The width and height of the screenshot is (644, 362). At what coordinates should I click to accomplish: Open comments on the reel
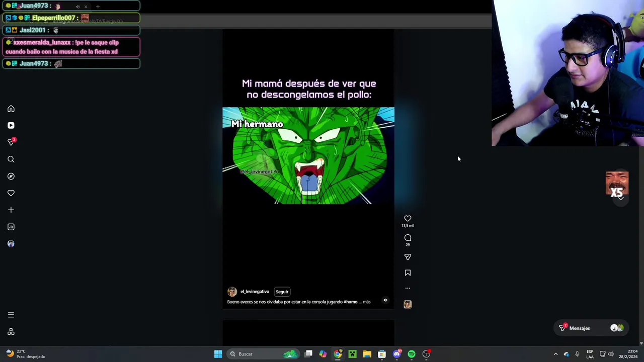click(x=408, y=237)
